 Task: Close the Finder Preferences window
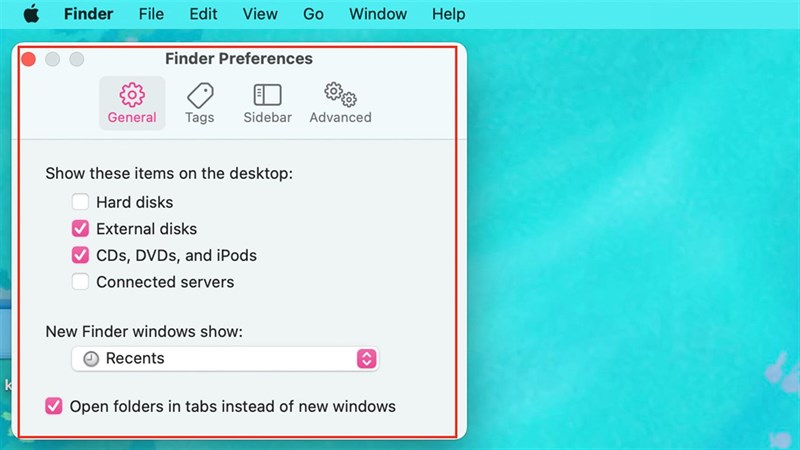pos(29,59)
